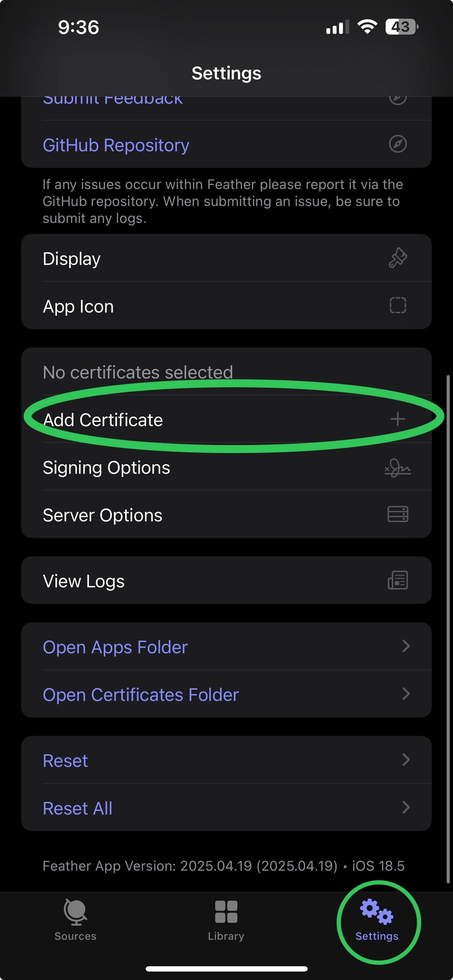The width and height of the screenshot is (453, 980).
Task: Expand Open Apps Folder chevron
Action: 406,646
